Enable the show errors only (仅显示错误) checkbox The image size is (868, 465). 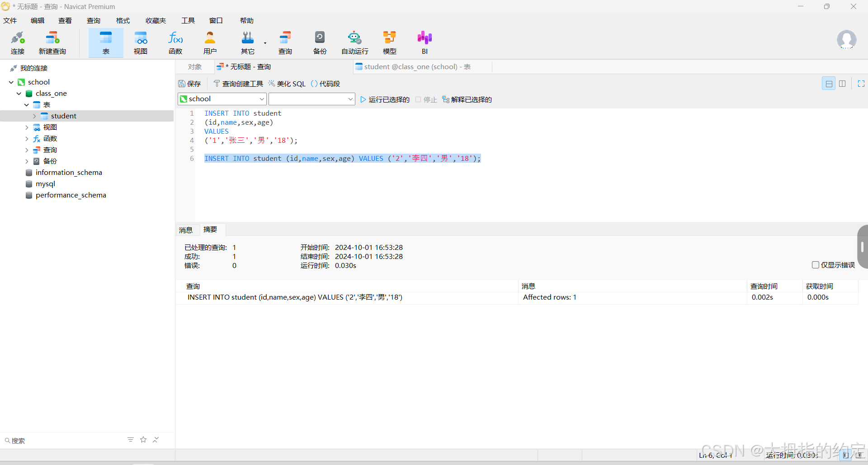click(x=816, y=265)
